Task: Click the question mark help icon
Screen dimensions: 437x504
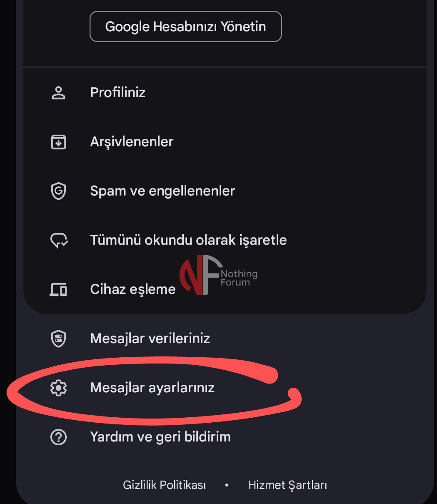Action: point(59,437)
